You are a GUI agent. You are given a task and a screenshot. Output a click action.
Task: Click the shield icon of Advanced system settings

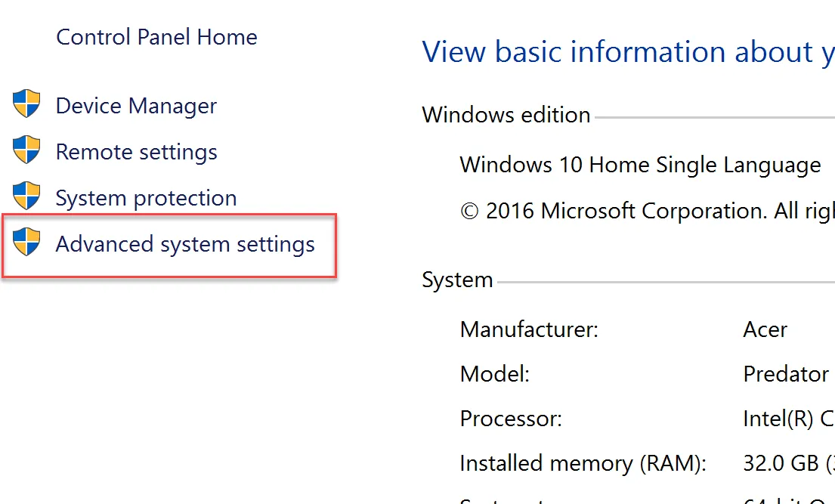coord(26,242)
